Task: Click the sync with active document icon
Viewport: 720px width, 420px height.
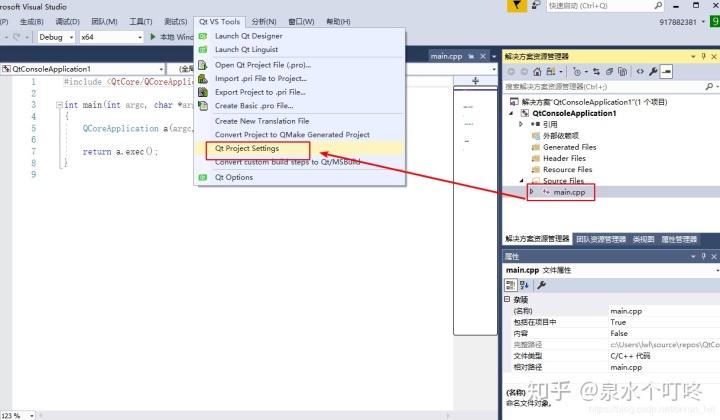Action: tap(596, 72)
